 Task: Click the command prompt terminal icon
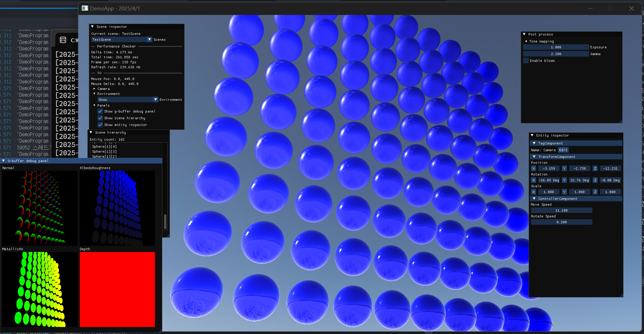63,40
